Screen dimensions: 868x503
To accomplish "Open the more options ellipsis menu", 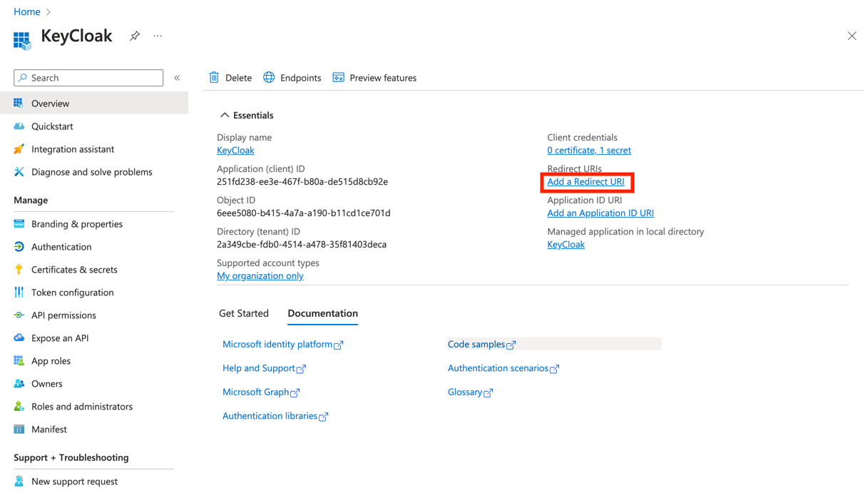I will pyautogui.click(x=158, y=36).
